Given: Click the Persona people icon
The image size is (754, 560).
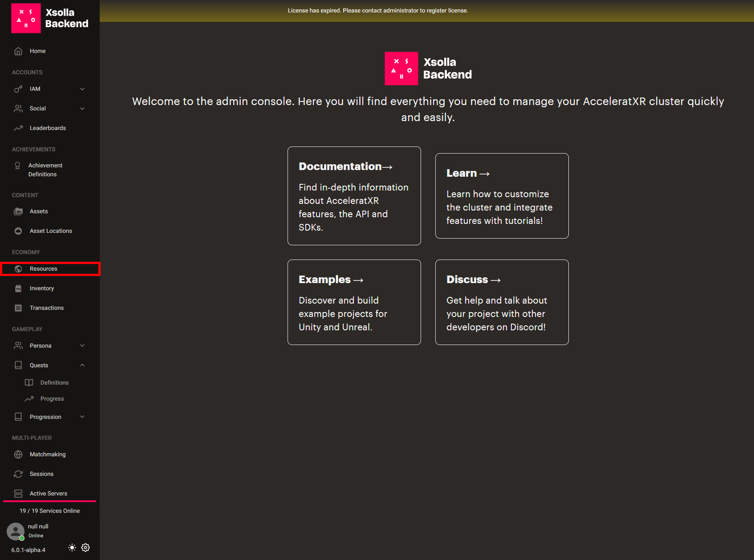Looking at the screenshot, I should tap(18, 346).
